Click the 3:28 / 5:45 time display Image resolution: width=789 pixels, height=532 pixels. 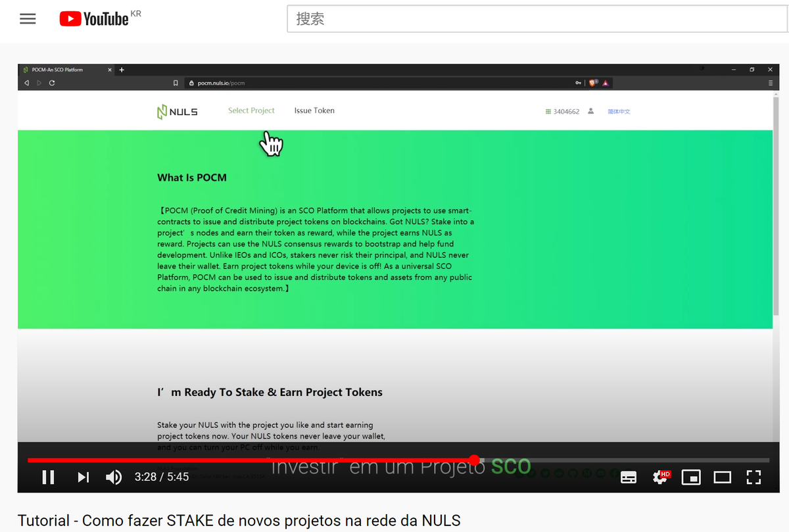tap(162, 477)
